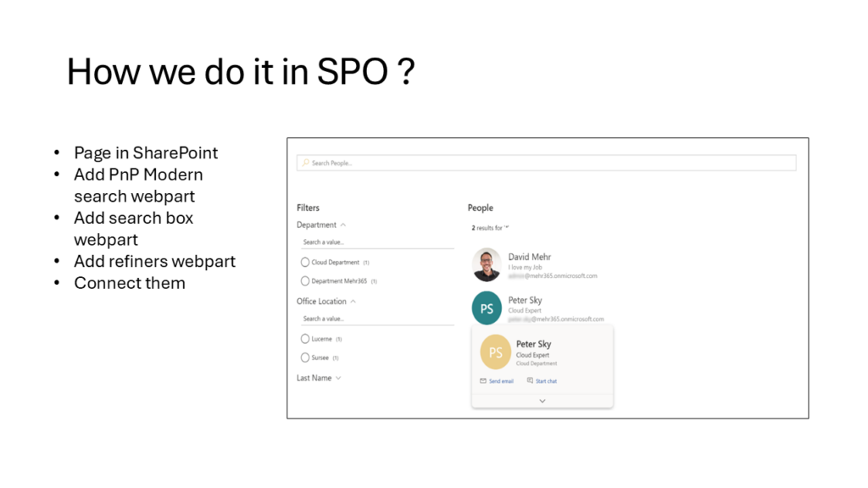Screen dimensions: 868x488
Task: Click the search magnifier icon
Action: point(305,163)
